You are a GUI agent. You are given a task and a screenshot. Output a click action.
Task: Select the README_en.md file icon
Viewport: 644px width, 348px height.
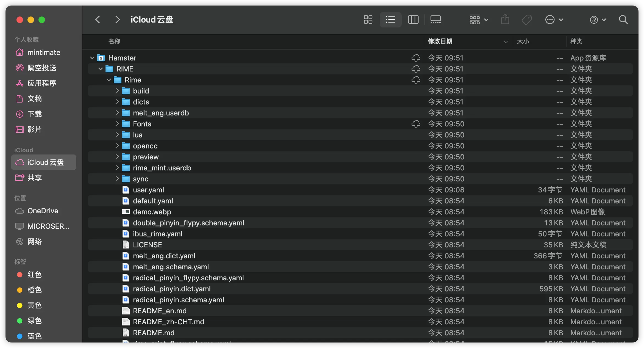coord(126,311)
